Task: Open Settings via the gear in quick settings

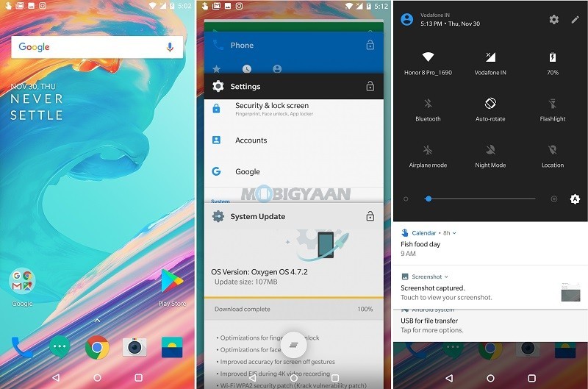Action: click(554, 20)
